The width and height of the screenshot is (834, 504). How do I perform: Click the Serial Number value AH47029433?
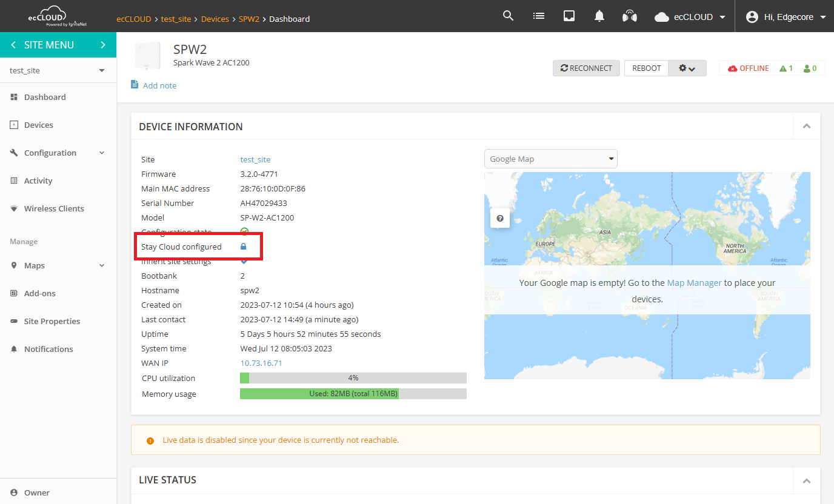[264, 203]
